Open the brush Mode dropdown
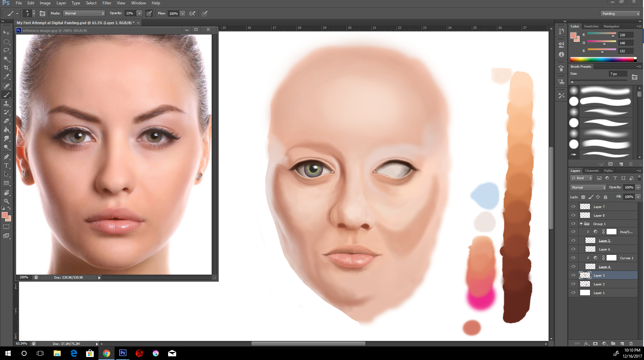The height and width of the screenshot is (360, 644). [84, 13]
